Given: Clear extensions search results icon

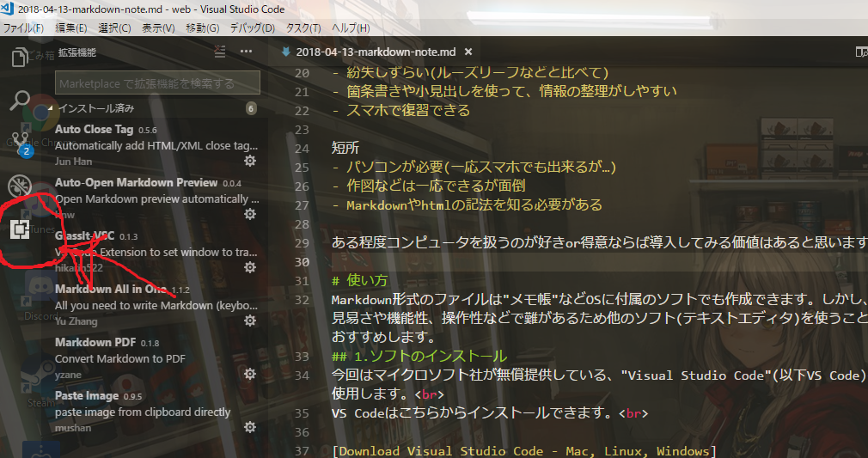Looking at the screenshot, I should point(220,52).
